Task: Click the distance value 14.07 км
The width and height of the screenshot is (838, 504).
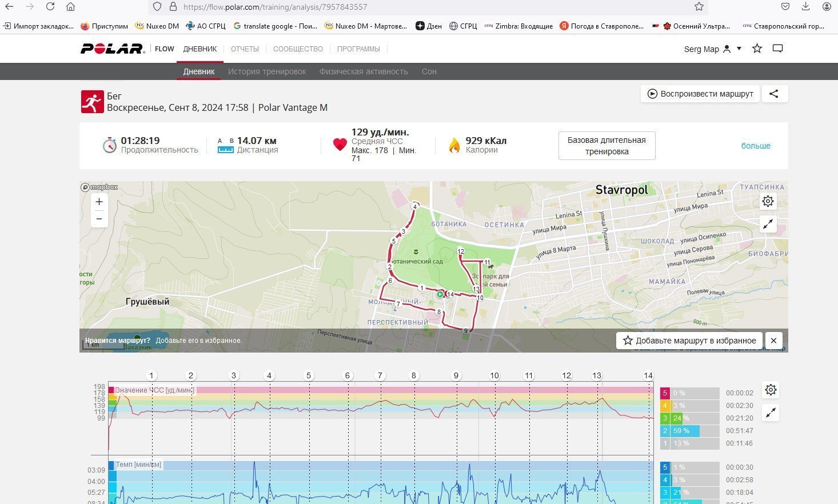Action: pyautogui.click(x=257, y=141)
